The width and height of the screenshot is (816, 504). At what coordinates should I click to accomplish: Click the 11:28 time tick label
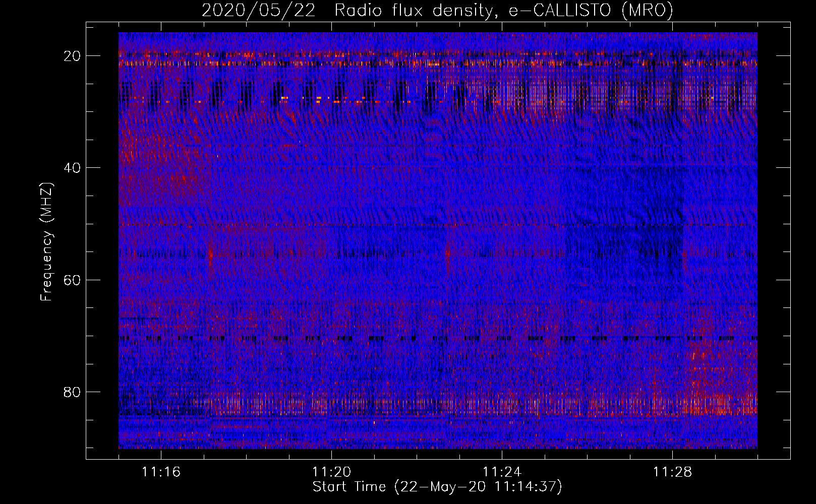(x=672, y=472)
